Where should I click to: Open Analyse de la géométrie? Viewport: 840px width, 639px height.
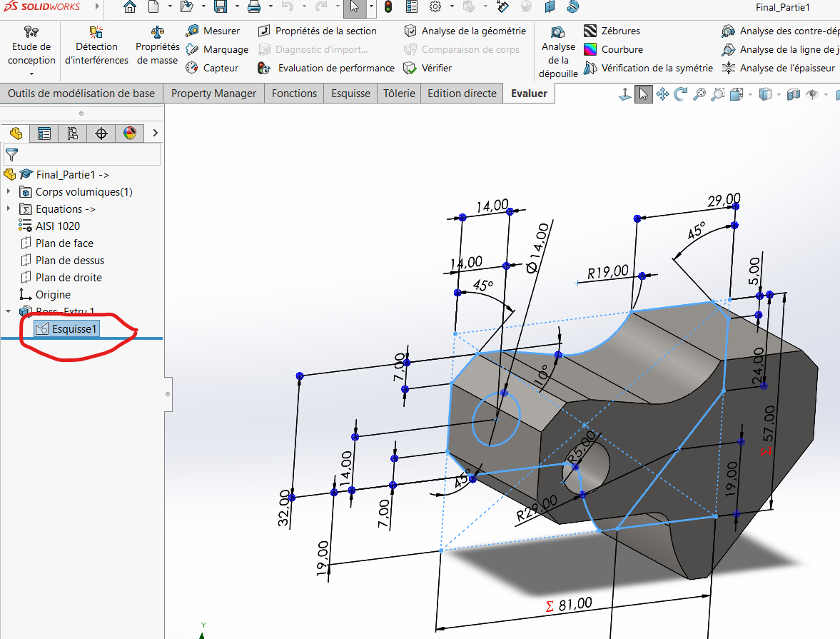[465, 31]
